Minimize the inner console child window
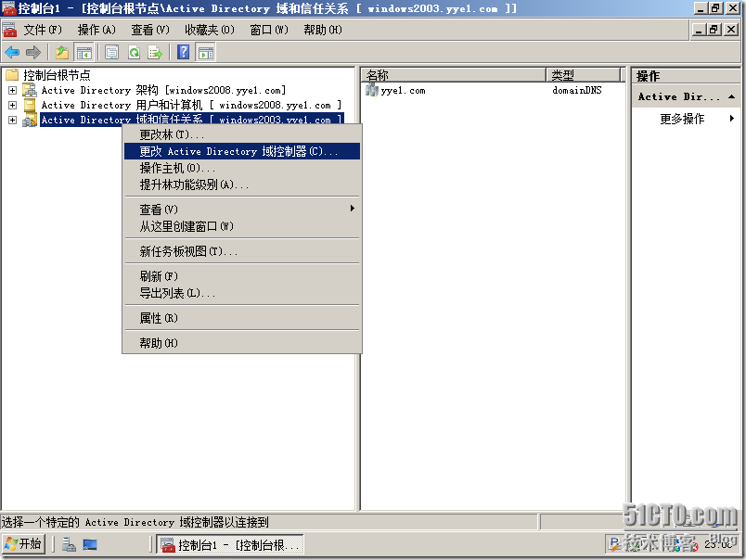The image size is (746, 560). 699,30
